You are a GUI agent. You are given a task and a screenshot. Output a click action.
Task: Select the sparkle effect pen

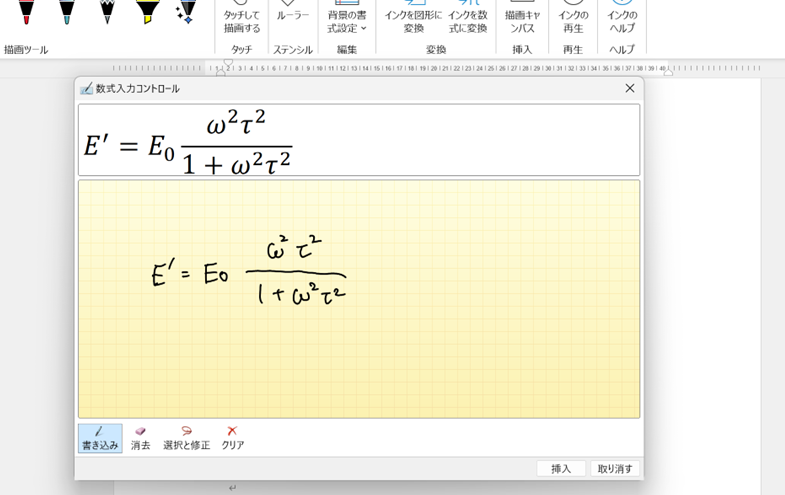185,10
